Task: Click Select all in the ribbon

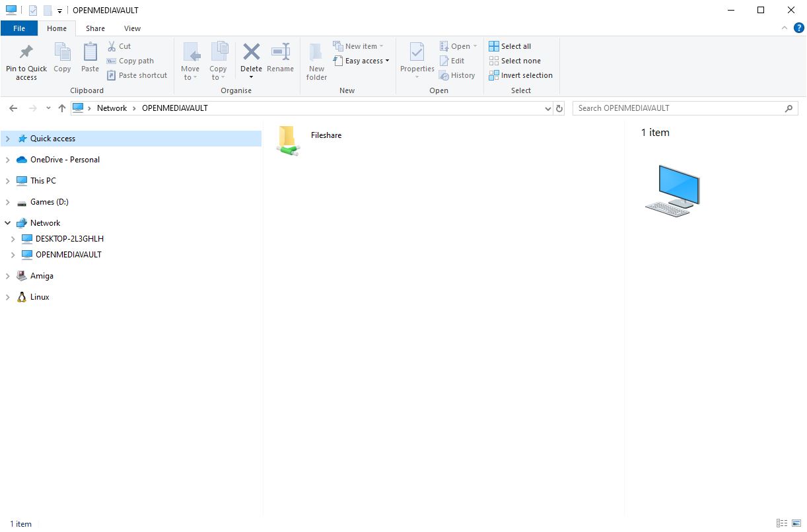Action: tap(510, 46)
